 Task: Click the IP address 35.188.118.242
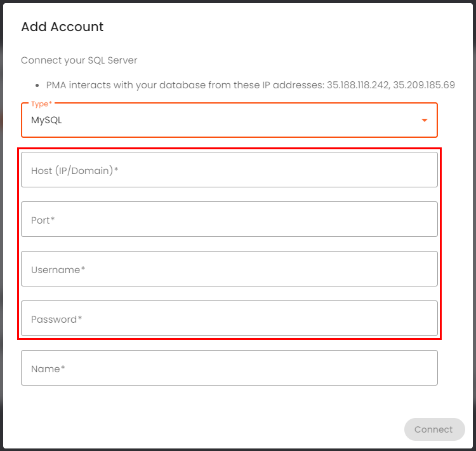(357, 84)
